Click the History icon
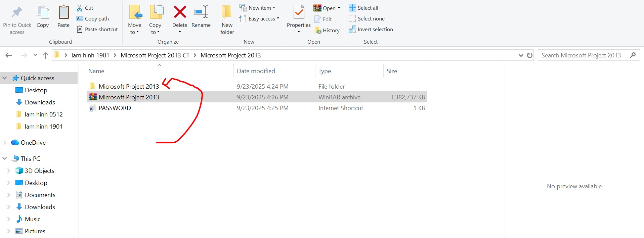This screenshot has height=238, width=644. (x=318, y=31)
